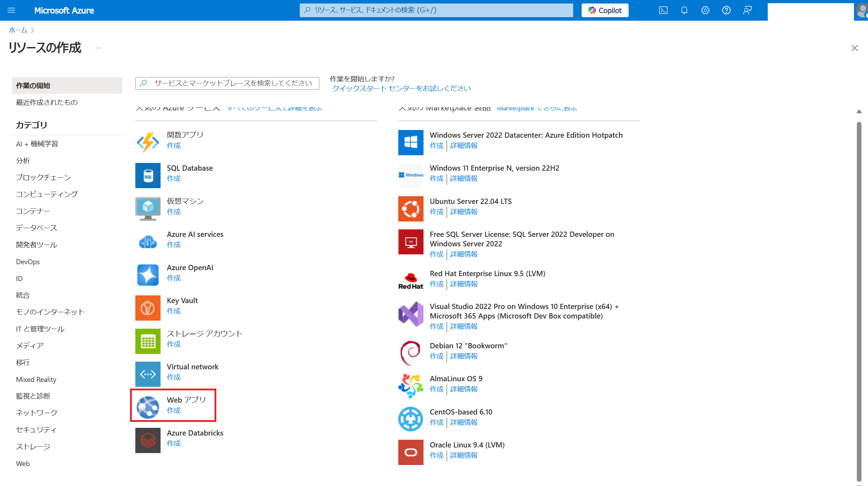Image resolution: width=868 pixels, height=486 pixels.
Task: Click 作成 under Web アプリ
Action: tap(174, 410)
